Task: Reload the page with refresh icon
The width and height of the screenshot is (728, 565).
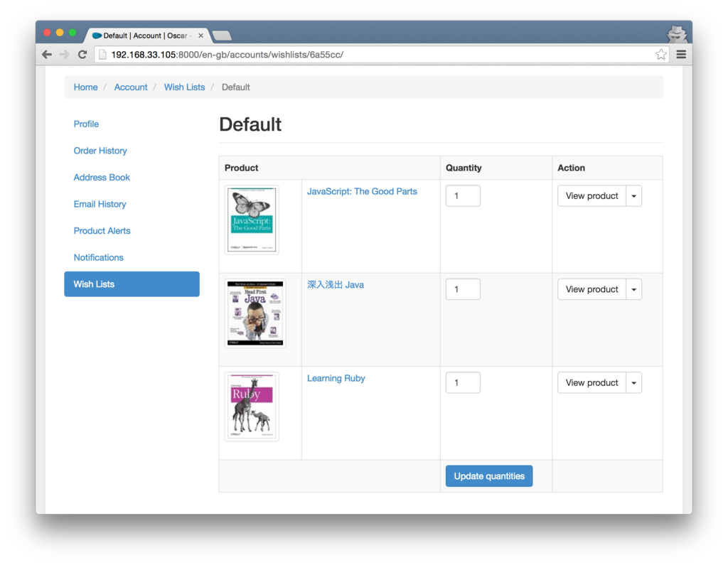Action: [82, 54]
